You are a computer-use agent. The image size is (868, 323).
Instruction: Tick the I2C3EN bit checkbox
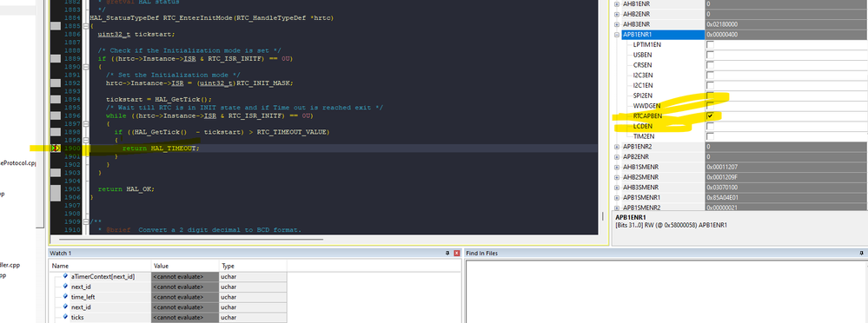pos(710,76)
